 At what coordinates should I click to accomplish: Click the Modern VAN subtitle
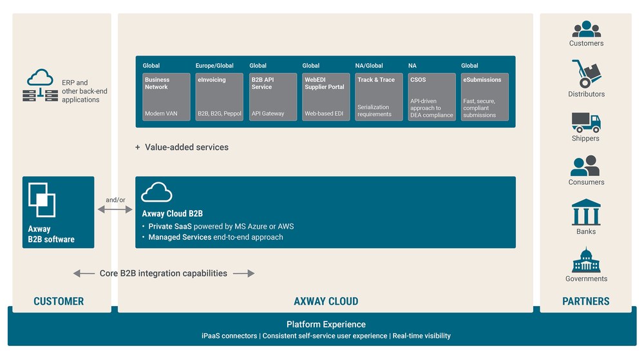[x=161, y=113]
